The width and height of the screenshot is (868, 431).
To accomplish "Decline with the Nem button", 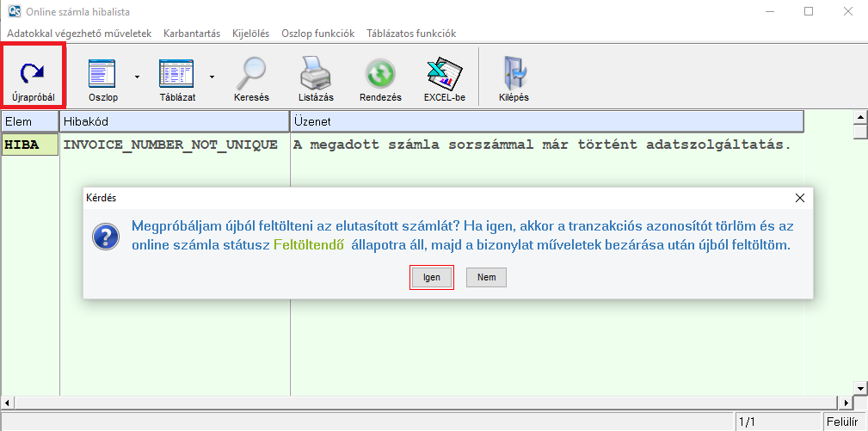I will [486, 277].
